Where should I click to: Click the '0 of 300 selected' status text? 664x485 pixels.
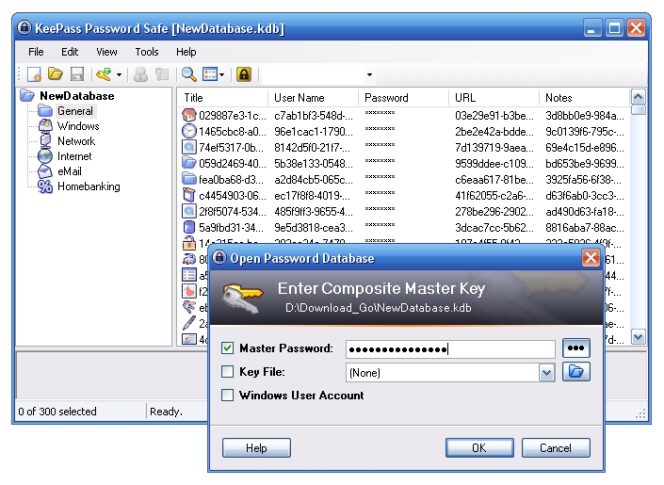click(58, 411)
